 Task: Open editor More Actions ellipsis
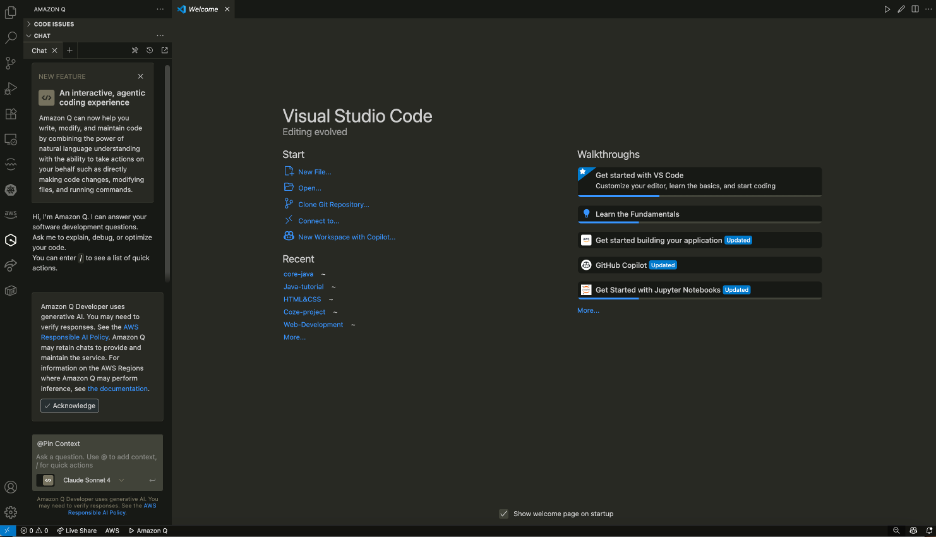928,9
